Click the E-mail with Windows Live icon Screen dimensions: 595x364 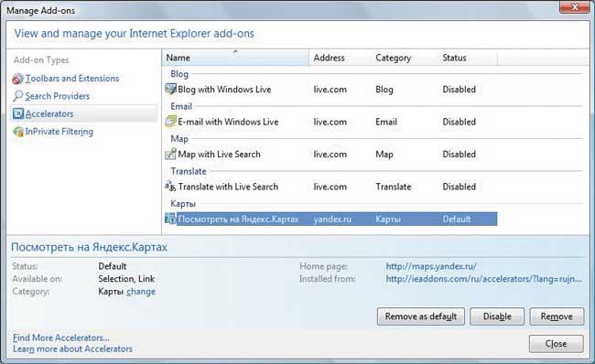coord(171,122)
